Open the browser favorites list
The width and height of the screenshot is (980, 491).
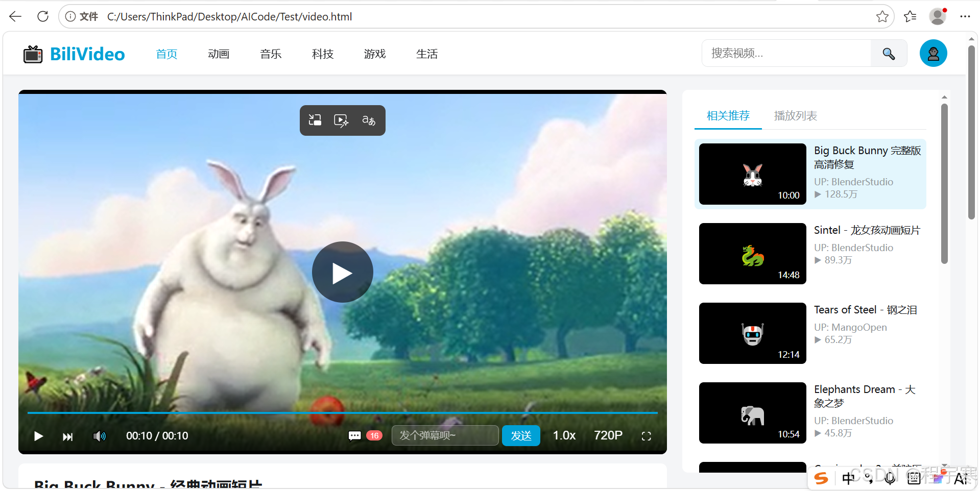point(910,17)
